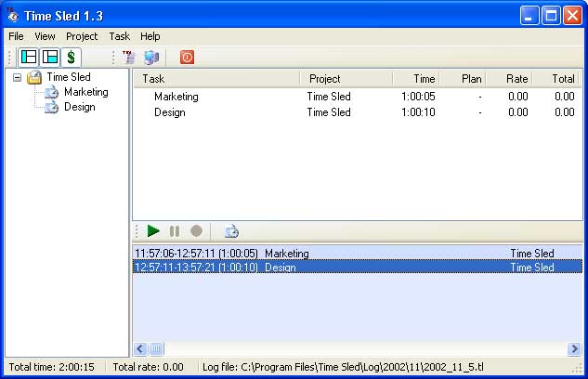This screenshot has width=588, height=379.
Task: Collapse the Time Sled project tree node
Action: click(18, 78)
